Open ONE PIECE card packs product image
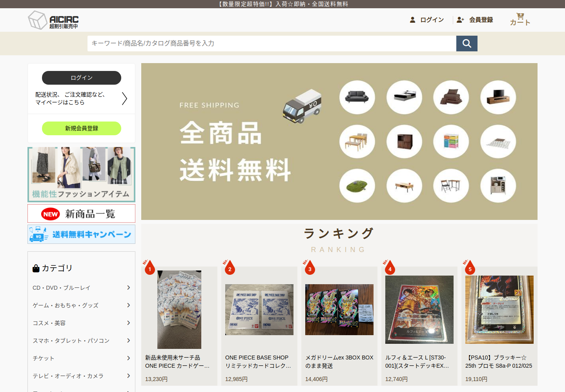565x392 pixels. pyautogui.click(x=179, y=310)
